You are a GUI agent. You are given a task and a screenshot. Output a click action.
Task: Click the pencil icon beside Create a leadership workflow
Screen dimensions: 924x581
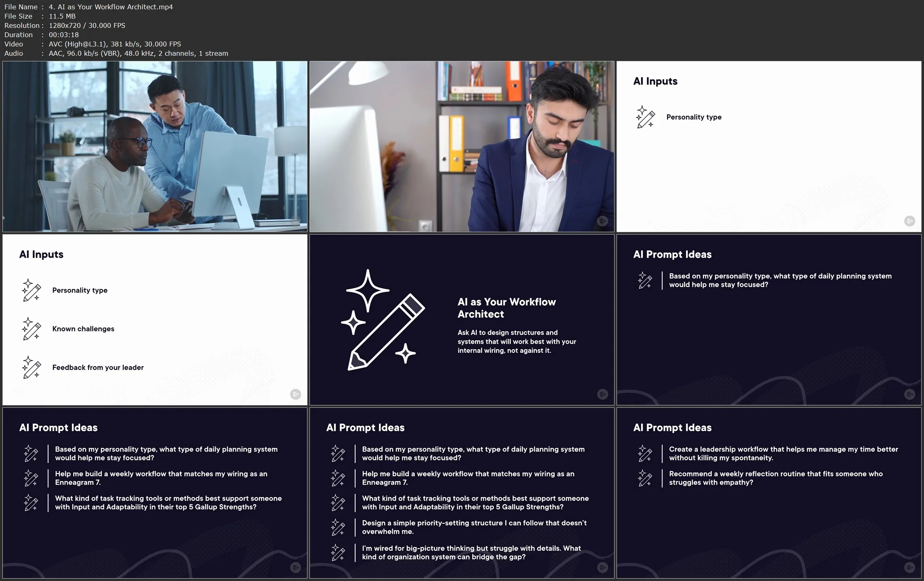click(x=645, y=453)
